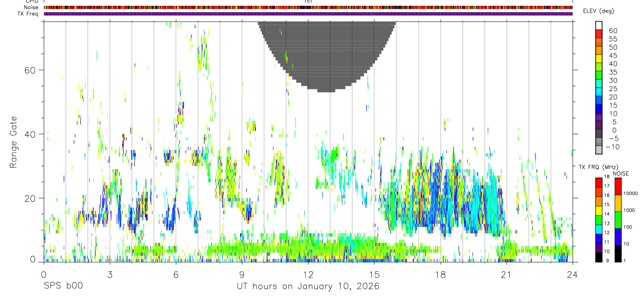Click the "ELEV (deg)" legend title
The width and height of the screenshot is (644, 297).
coord(598,11)
